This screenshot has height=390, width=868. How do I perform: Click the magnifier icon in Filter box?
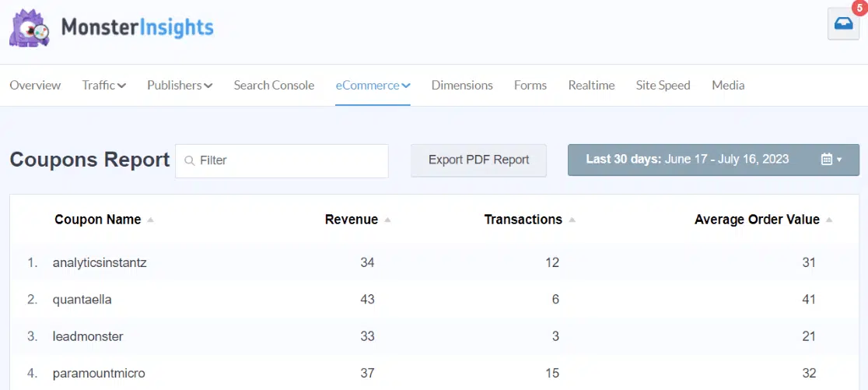tap(189, 160)
